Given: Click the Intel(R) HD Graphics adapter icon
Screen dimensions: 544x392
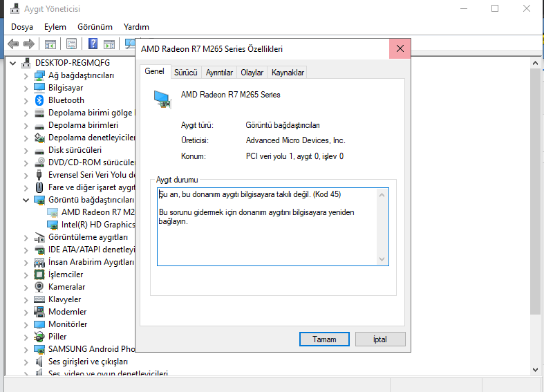Looking at the screenshot, I should pos(53,225).
